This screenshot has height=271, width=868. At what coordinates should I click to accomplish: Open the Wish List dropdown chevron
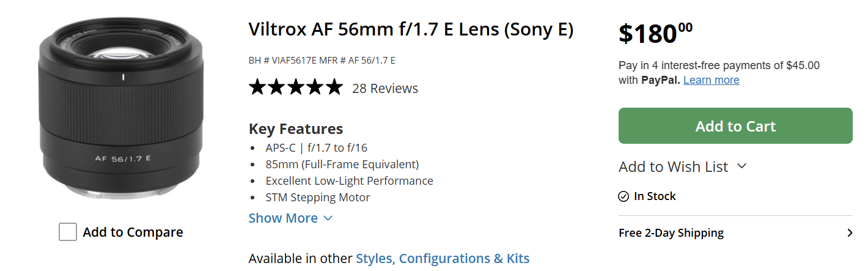coord(742,166)
